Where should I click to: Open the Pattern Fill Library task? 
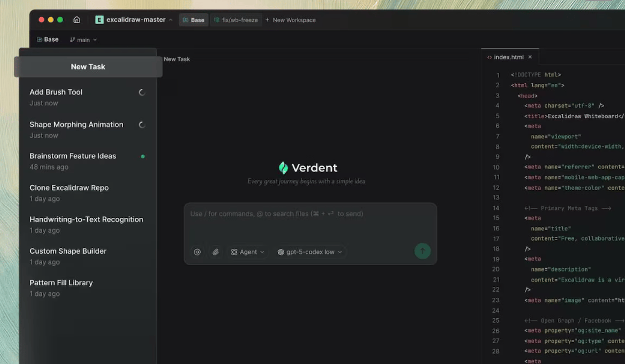coord(88,288)
